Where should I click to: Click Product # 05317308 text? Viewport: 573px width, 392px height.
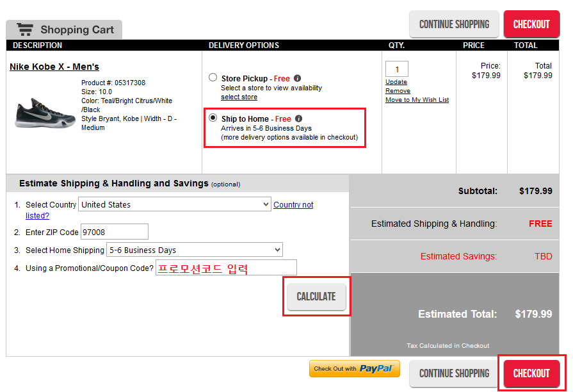pos(113,83)
